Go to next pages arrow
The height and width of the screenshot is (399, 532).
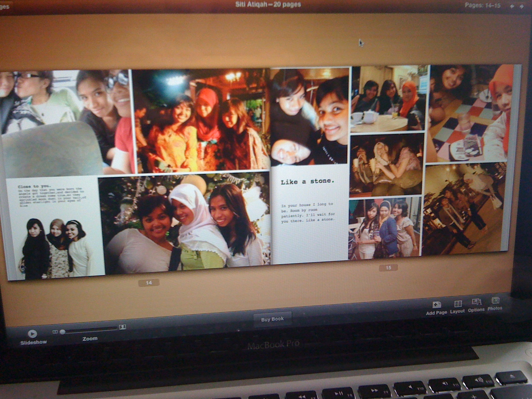tap(522, 6)
